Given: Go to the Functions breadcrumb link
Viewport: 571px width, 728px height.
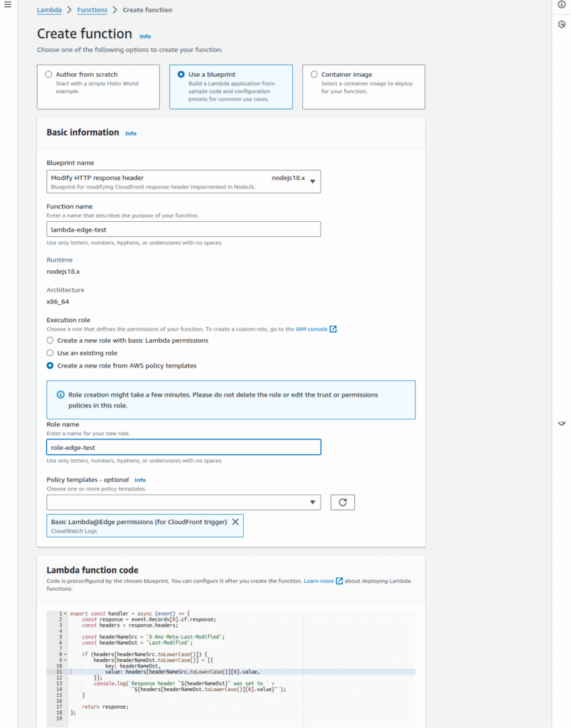Looking at the screenshot, I should pyautogui.click(x=92, y=10).
